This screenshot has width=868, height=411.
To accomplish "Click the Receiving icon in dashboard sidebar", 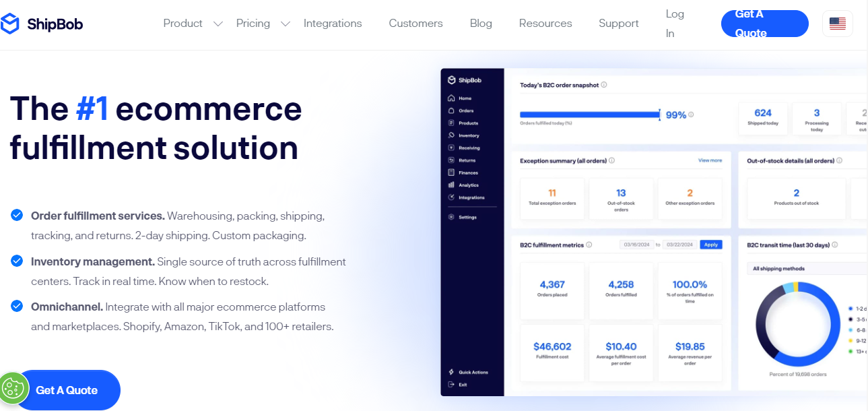I will pos(451,148).
